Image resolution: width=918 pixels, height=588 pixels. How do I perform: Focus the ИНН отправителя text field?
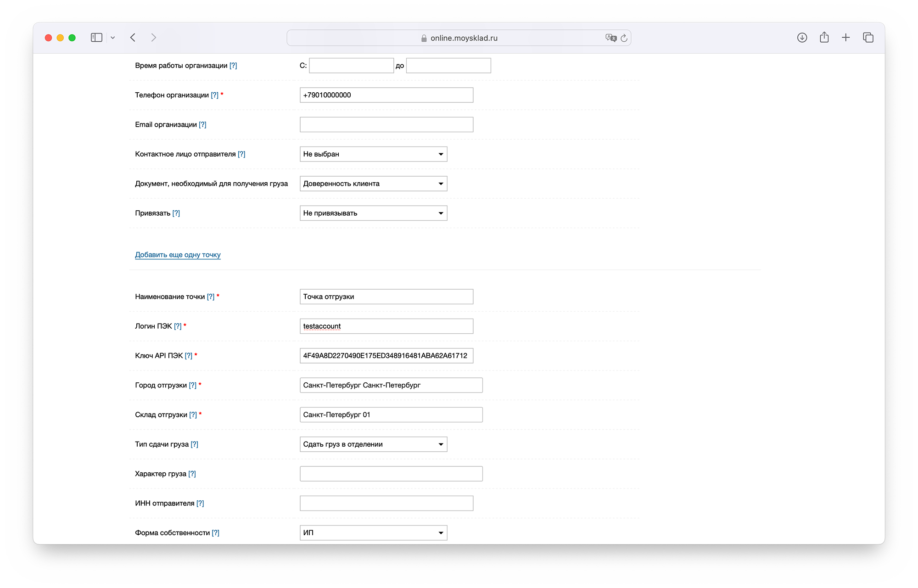tap(386, 504)
